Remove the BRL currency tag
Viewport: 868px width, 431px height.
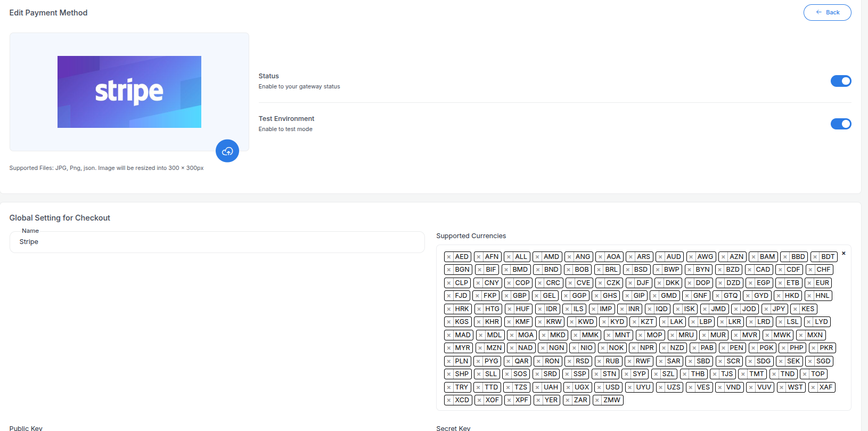pyautogui.click(x=599, y=270)
